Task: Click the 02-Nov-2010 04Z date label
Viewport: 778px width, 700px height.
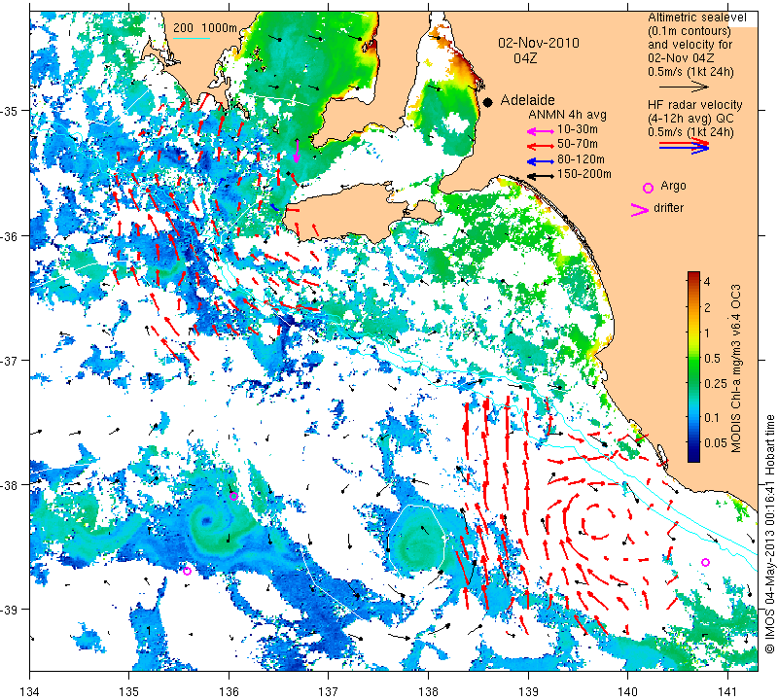Action: 539,51
